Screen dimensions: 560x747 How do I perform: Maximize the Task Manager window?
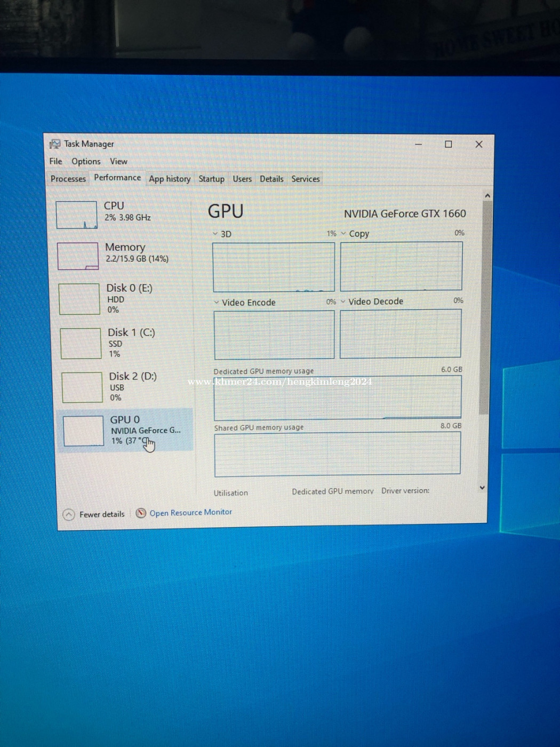click(449, 144)
